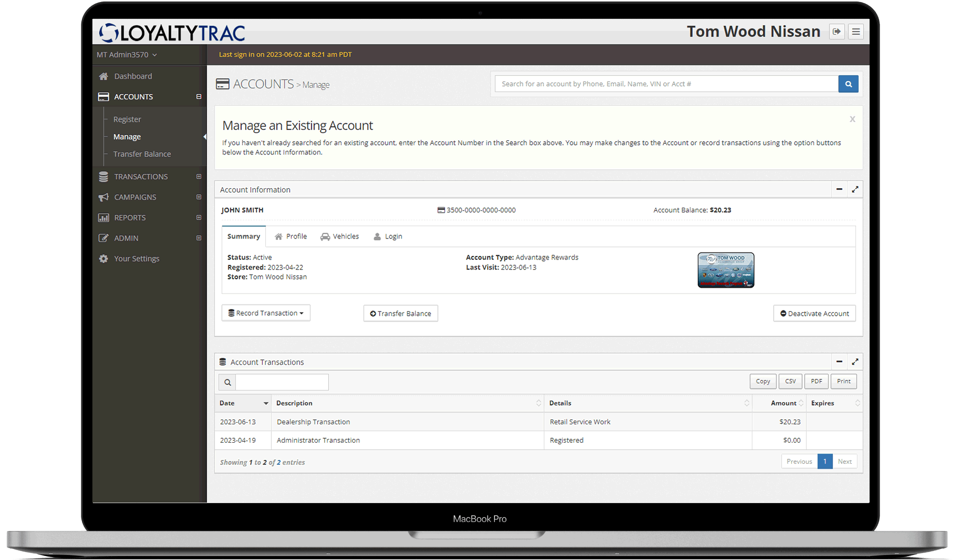Click the blue search magnifier button
The image size is (959, 560).
click(848, 84)
